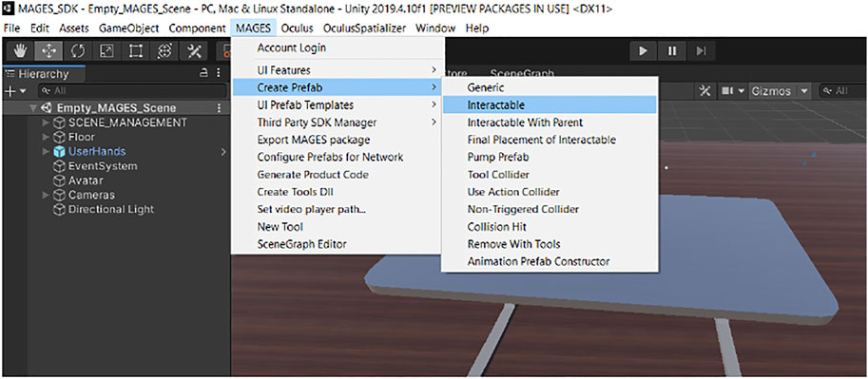Screen dimensions: 868x379
Task: Select the SCENE_MANAGEMENT cube icon
Action: 59,123
